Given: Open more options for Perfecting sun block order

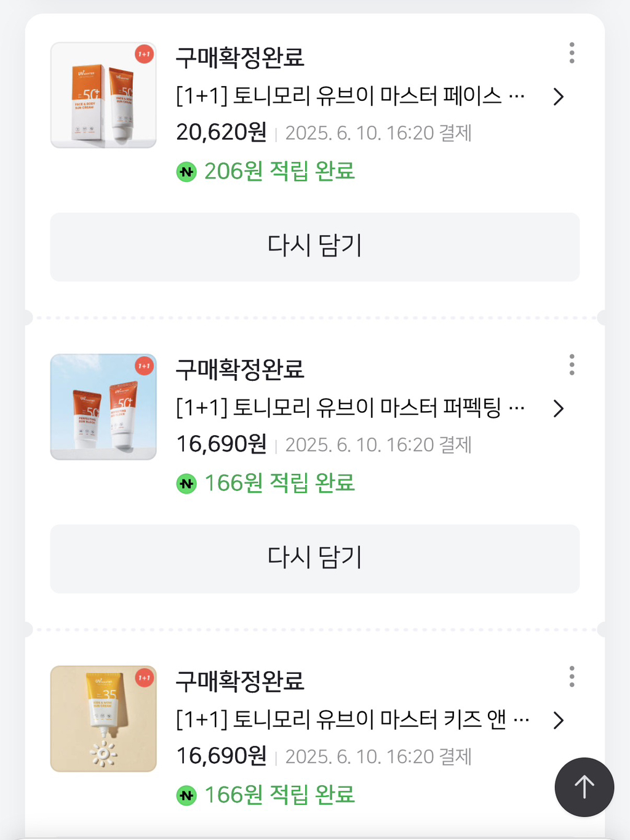Looking at the screenshot, I should 572,365.
